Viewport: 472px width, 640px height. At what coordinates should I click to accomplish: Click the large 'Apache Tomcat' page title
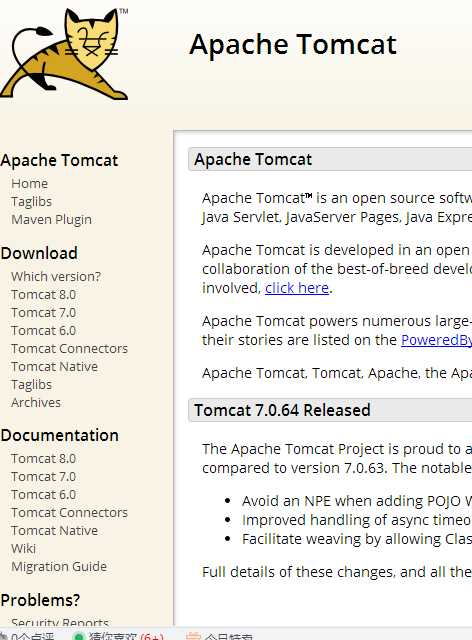tap(293, 44)
